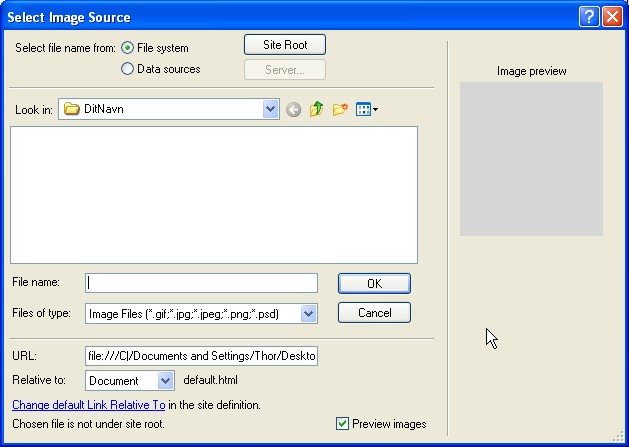Select the File system radio option
629x447 pixels.
pyautogui.click(x=127, y=48)
